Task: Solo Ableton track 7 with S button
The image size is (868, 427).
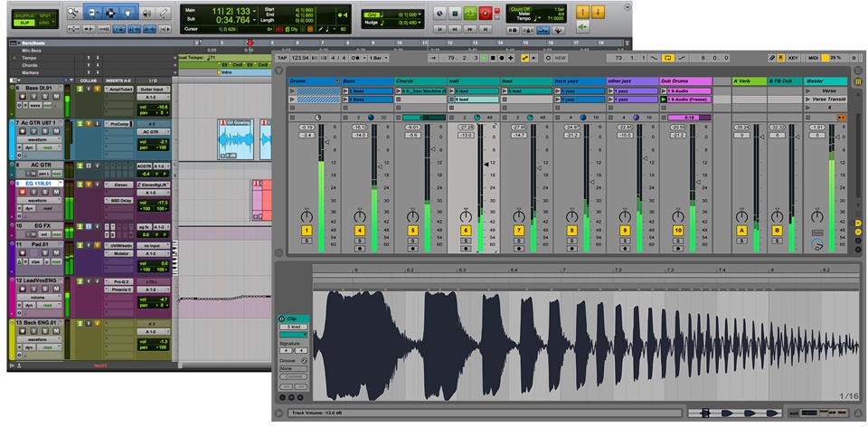Action: coord(519,241)
